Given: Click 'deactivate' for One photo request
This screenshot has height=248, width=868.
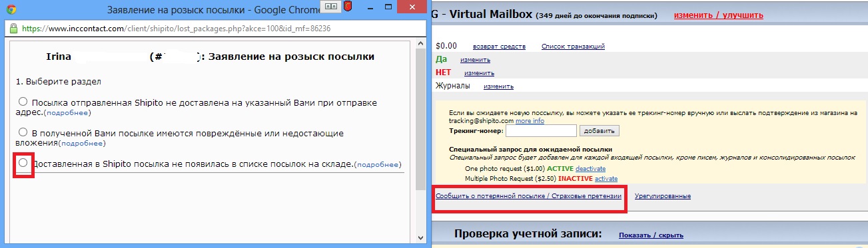Looking at the screenshot, I should 591,169.
